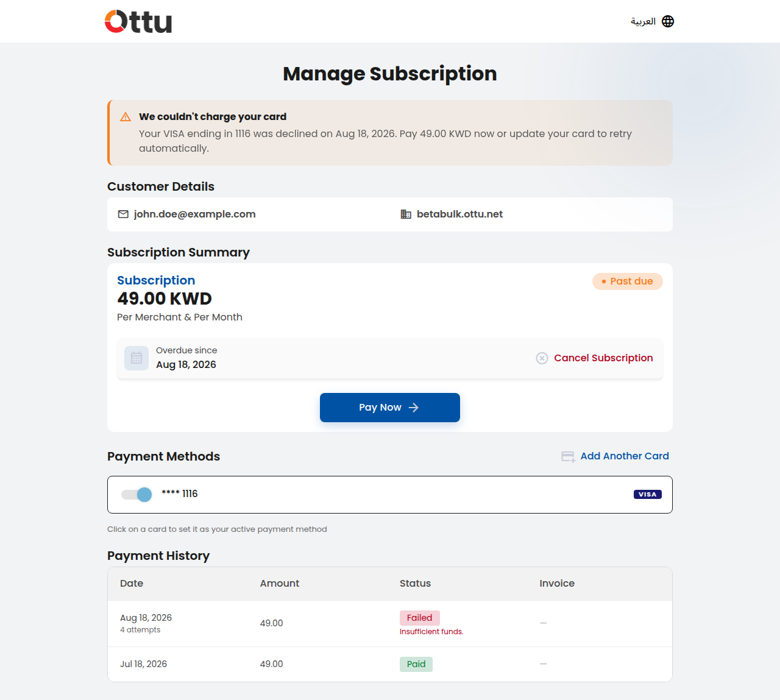
Task: Click the VISA card brand badge
Action: [647, 495]
